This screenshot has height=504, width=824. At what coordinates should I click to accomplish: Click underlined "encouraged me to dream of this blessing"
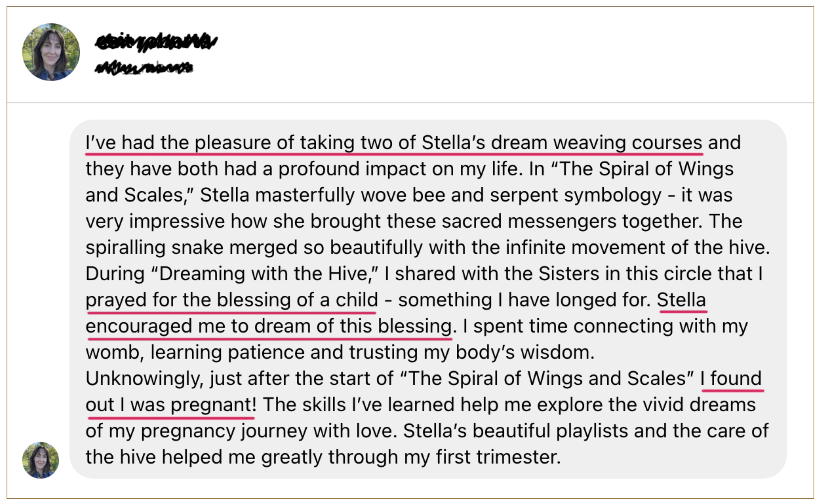click(269, 326)
